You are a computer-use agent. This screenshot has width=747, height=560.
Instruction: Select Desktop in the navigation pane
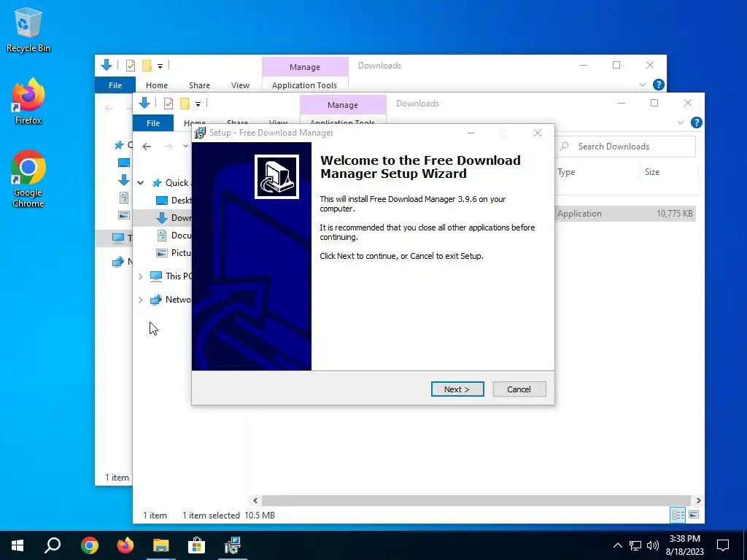pos(174,200)
